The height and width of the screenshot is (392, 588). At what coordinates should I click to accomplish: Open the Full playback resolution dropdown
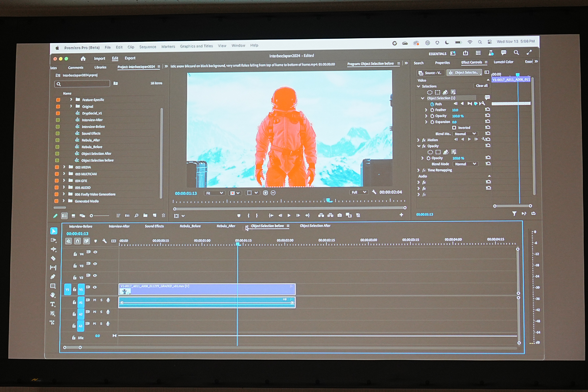tap(358, 192)
